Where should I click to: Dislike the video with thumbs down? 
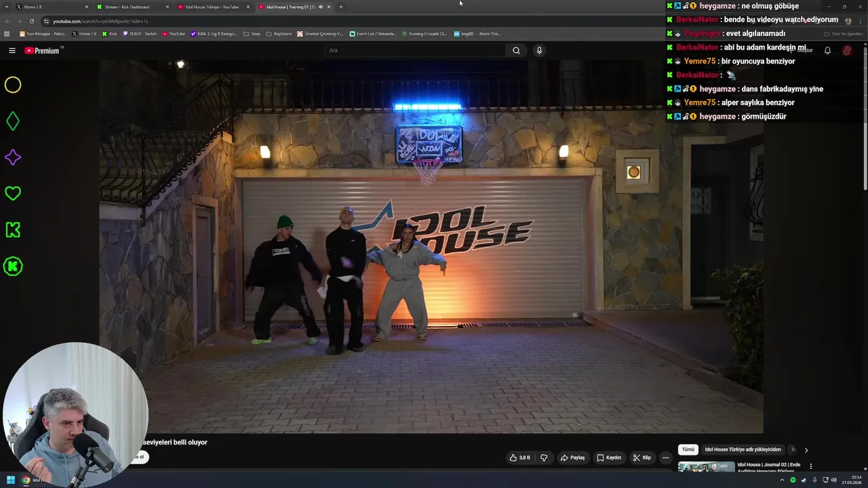point(544,457)
